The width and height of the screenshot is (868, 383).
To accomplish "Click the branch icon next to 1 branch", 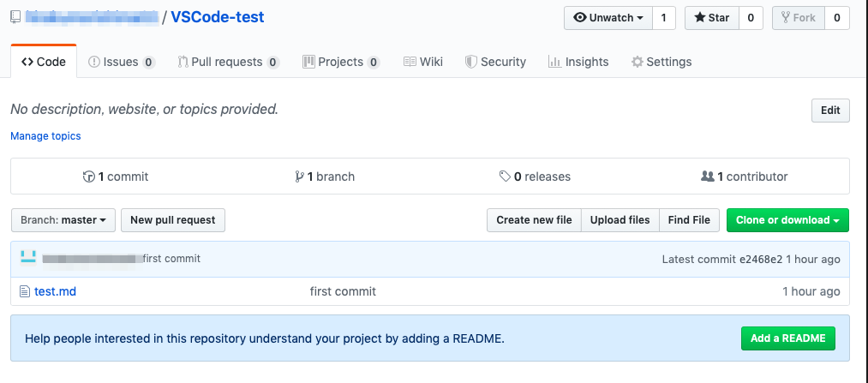I will pos(299,177).
